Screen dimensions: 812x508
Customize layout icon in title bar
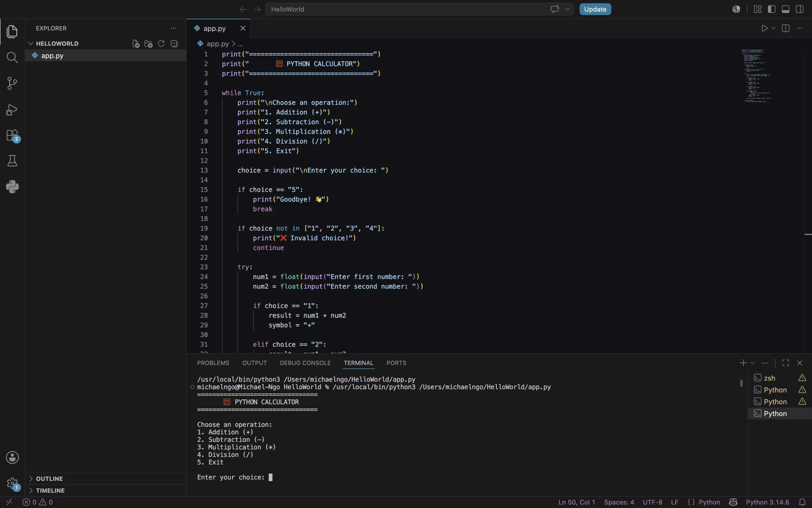(757, 9)
